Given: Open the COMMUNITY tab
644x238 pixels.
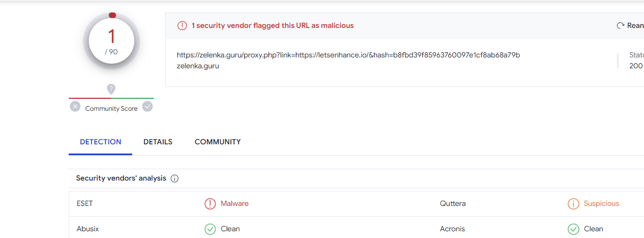Looking at the screenshot, I should pyautogui.click(x=217, y=142).
